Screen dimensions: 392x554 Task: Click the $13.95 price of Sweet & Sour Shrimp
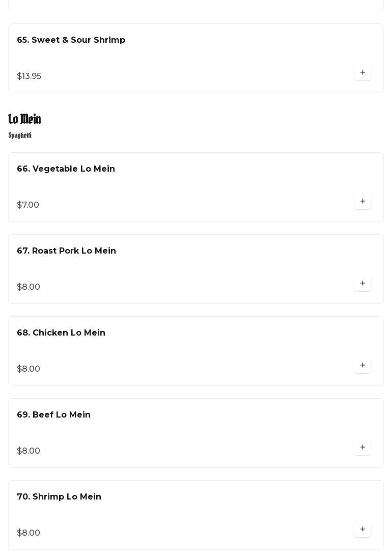pyautogui.click(x=29, y=76)
